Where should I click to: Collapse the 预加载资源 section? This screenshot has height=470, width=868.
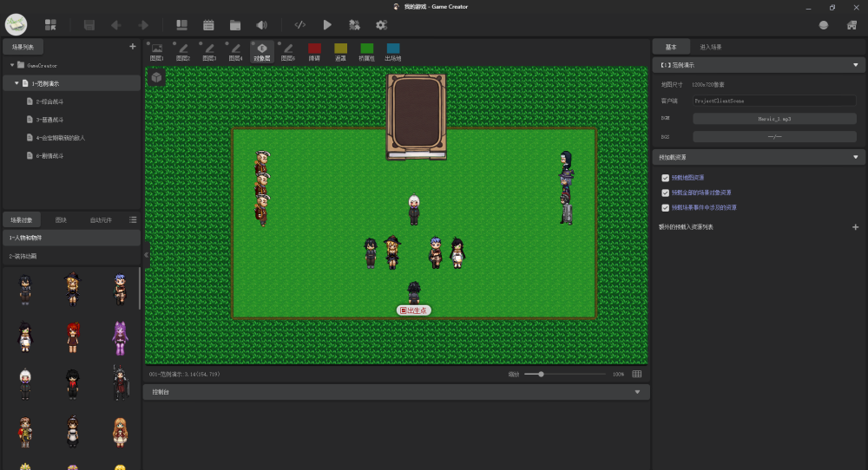pos(855,158)
